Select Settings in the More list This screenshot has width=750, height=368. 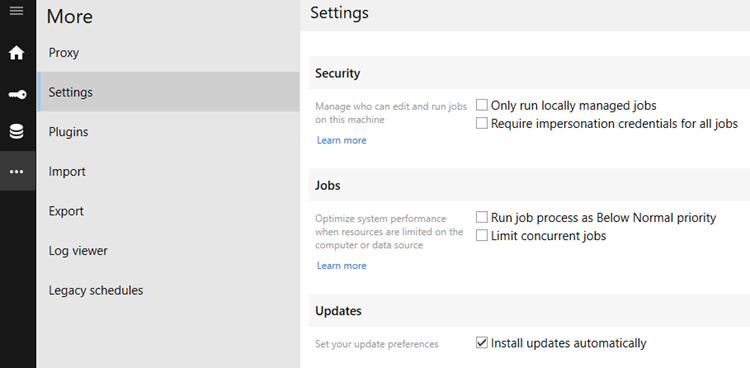pos(168,92)
